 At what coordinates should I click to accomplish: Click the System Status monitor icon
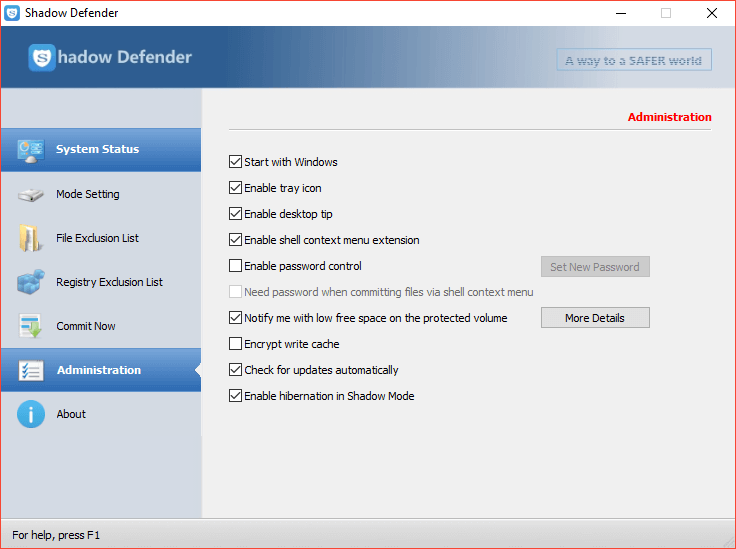click(31, 151)
